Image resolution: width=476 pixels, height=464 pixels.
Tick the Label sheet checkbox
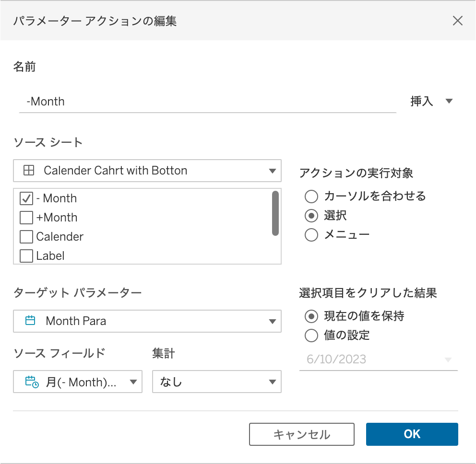point(26,256)
